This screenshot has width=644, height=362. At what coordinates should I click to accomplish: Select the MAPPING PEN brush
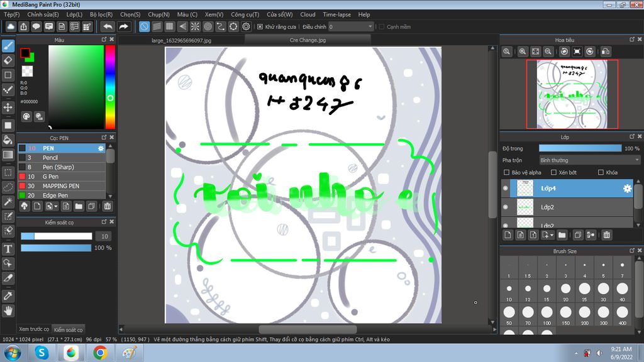[x=62, y=186]
